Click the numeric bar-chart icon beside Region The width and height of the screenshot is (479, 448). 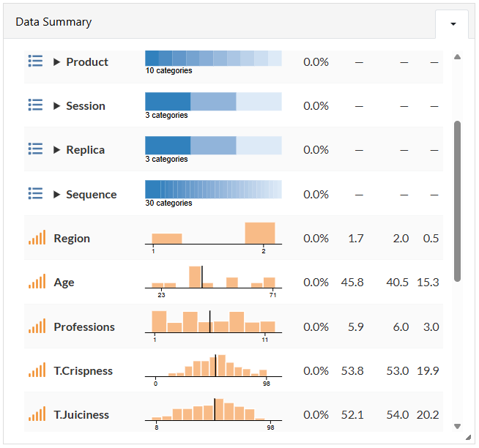click(x=37, y=238)
